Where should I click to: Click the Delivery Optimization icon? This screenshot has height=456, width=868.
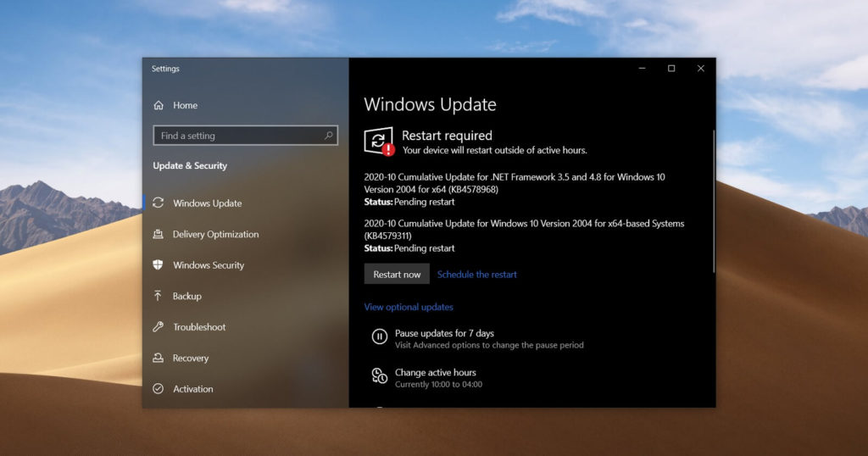pyautogui.click(x=159, y=234)
